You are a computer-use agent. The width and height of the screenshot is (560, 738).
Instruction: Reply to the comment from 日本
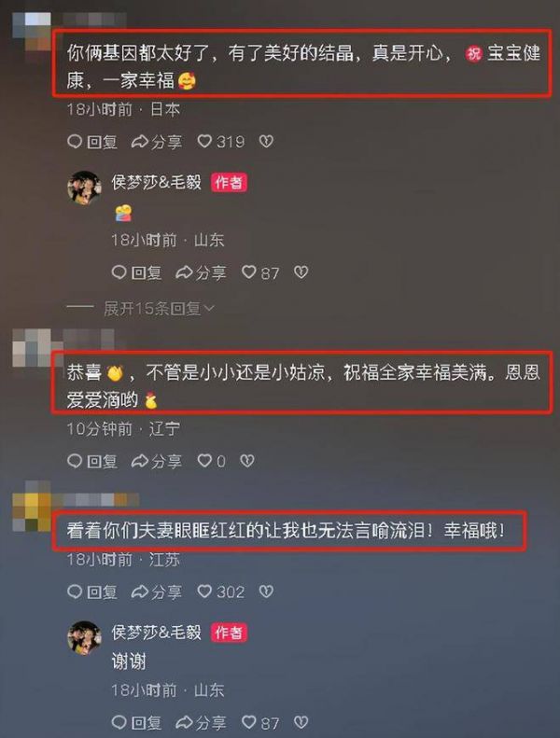92,141
